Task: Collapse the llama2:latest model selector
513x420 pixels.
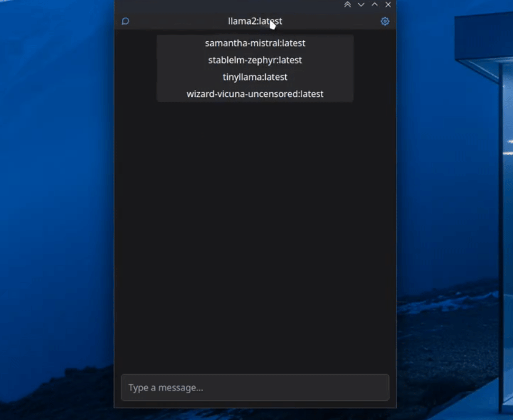Action: pos(255,21)
